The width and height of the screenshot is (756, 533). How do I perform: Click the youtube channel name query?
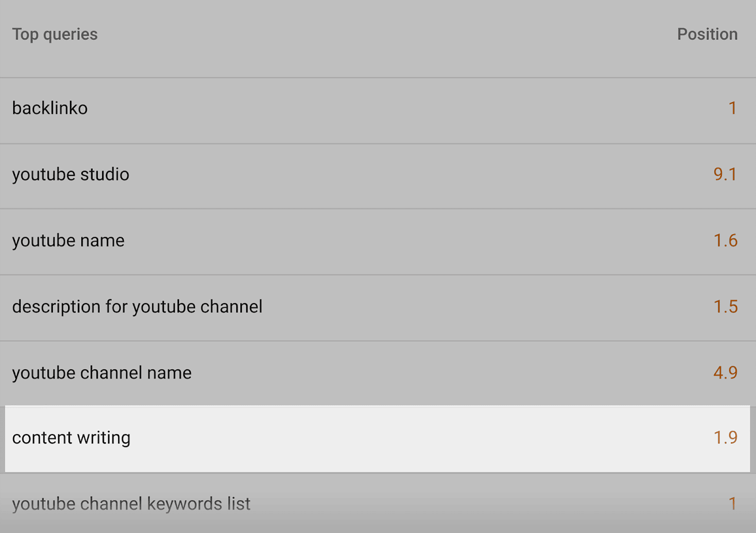click(x=102, y=373)
